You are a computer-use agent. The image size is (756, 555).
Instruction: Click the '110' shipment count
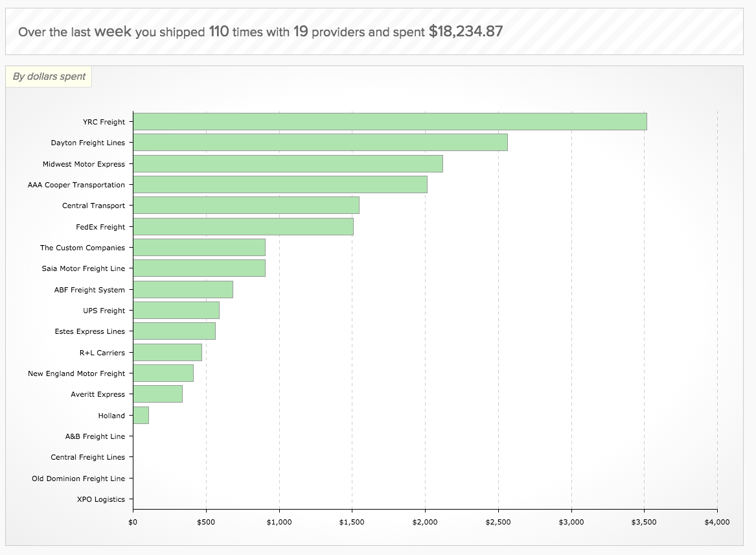[219, 32]
